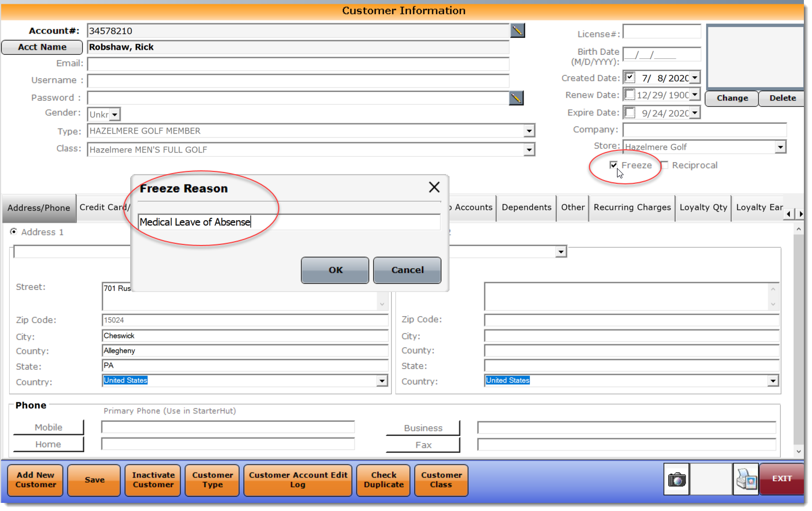Click Inactivate Customer button
Screen dimensions: 812x511
(153, 480)
